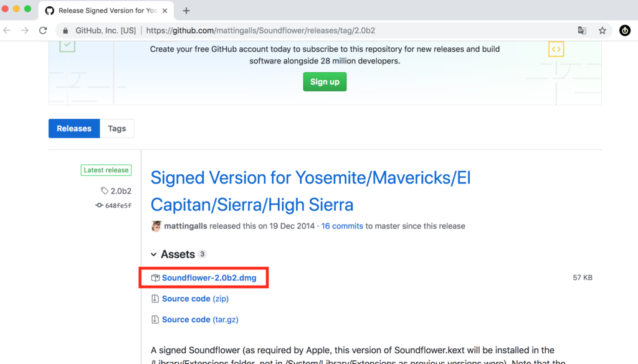Switch to the Tags tab
The height and width of the screenshot is (364, 638).
[117, 129]
